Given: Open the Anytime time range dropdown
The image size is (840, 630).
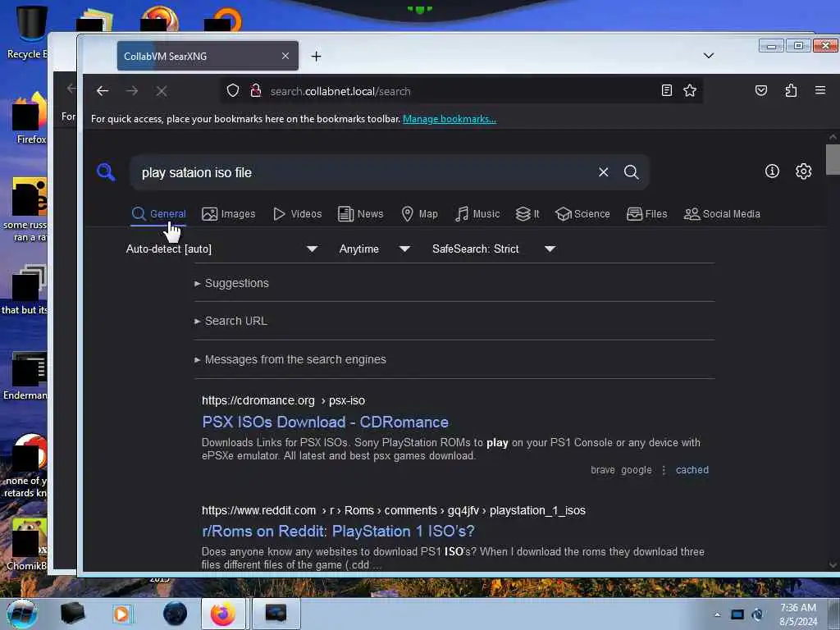Looking at the screenshot, I should [x=374, y=249].
